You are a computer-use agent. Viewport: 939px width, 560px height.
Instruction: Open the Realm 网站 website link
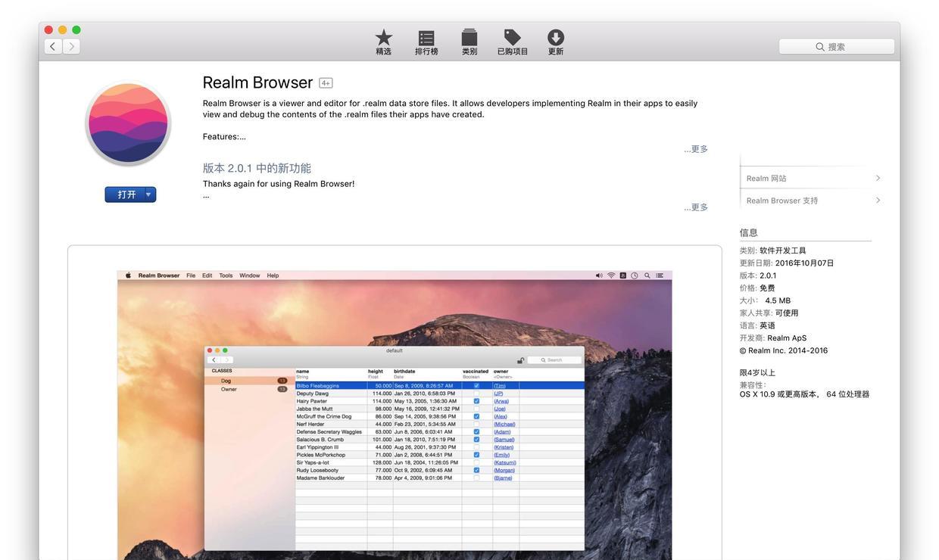click(766, 179)
